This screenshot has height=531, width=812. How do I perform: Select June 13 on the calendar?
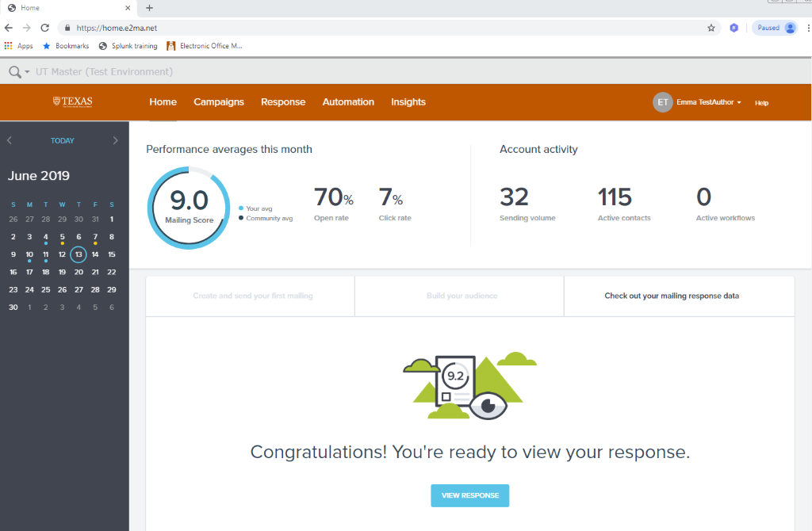[x=78, y=254]
